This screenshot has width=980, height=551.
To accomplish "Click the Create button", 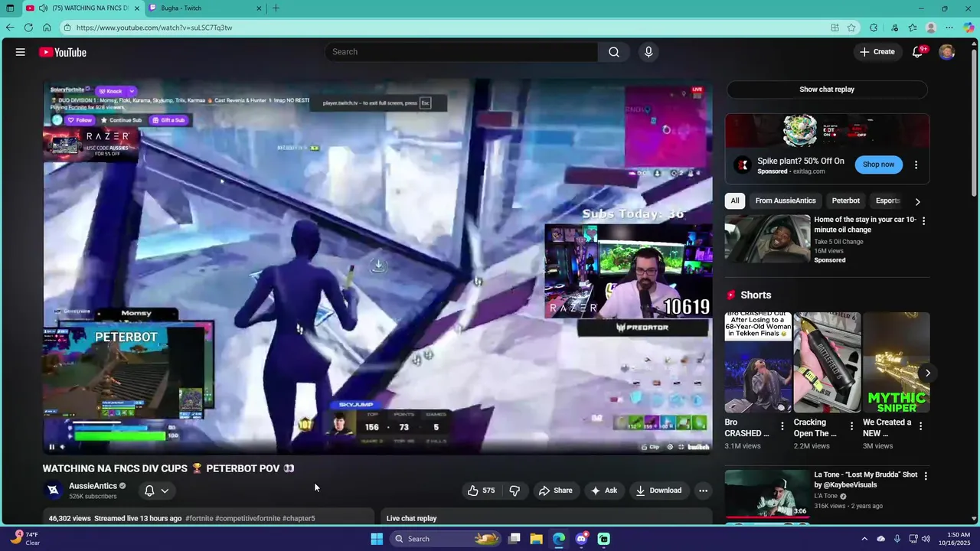I will tap(877, 52).
